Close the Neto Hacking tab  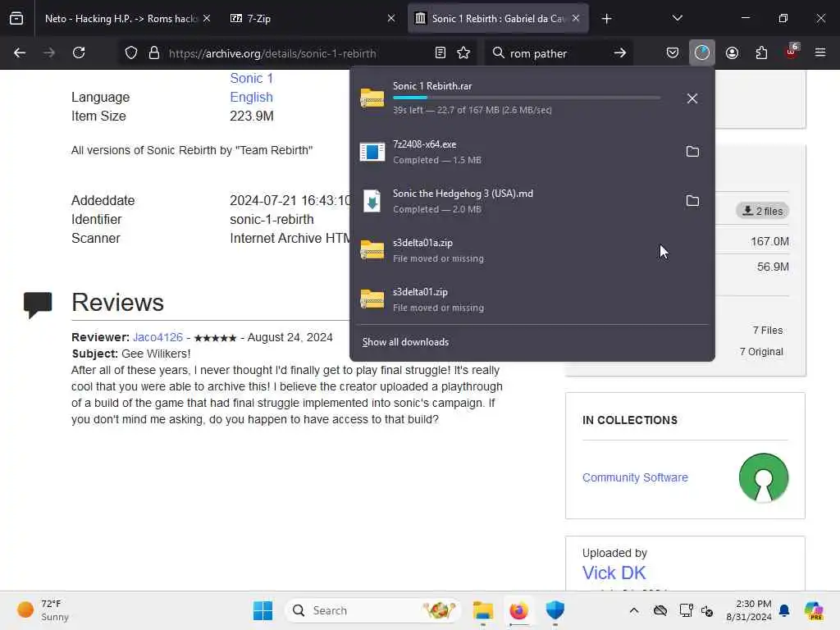point(207,19)
